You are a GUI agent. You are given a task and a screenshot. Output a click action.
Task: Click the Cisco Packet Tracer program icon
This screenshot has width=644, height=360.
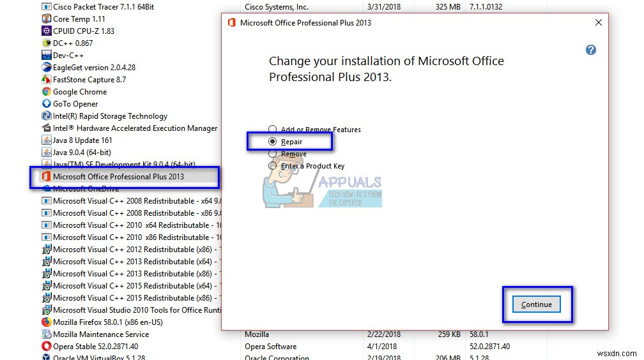pyautogui.click(x=47, y=6)
